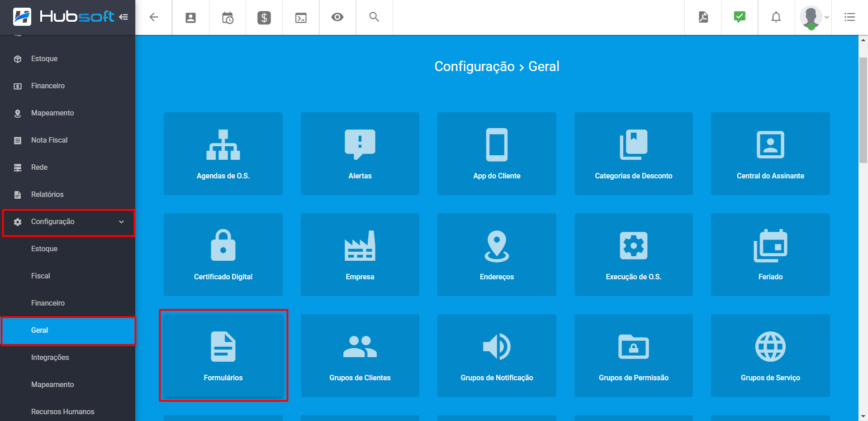Open the Grupos de Clientes tile
Image resolution: width=868 pixels, height=421 pixels.
click(x=360, y=355)
